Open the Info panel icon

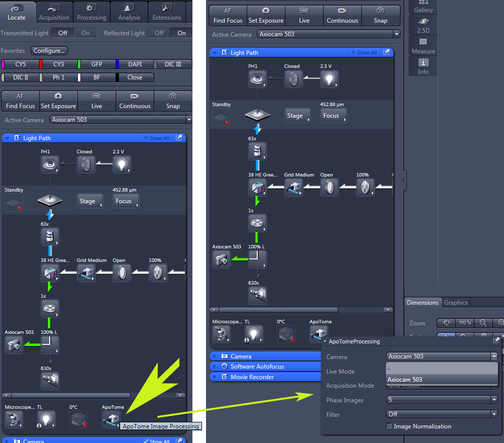tap(423, 66)
